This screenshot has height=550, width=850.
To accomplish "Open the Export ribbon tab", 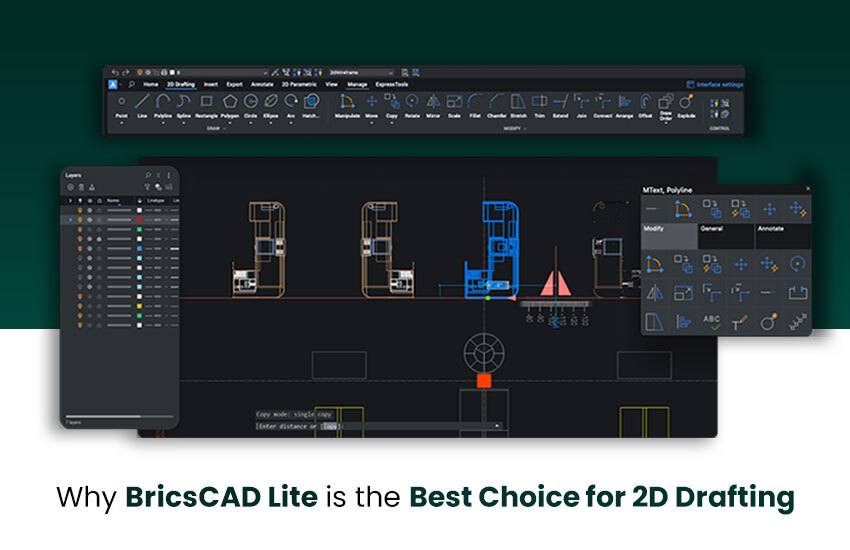I will click(x=234, y=85).
